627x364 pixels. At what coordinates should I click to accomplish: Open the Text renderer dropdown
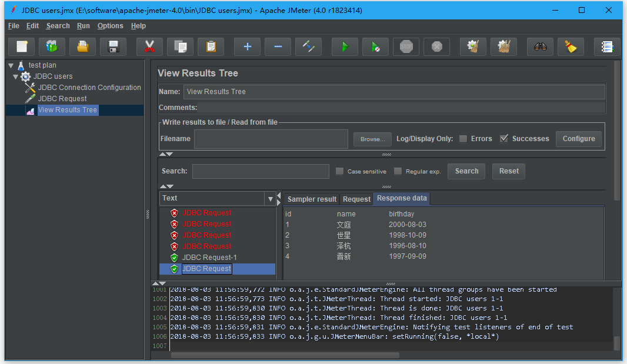tap(270, 199)
